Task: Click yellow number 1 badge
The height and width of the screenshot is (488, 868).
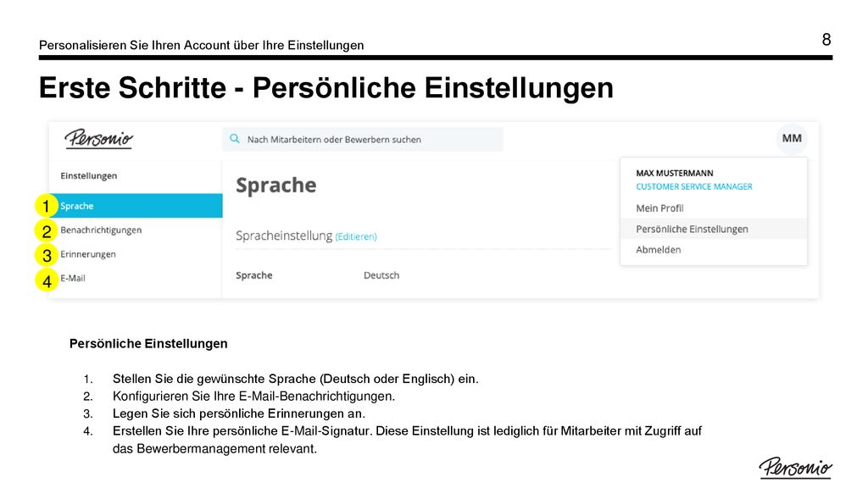Action: 47,206
